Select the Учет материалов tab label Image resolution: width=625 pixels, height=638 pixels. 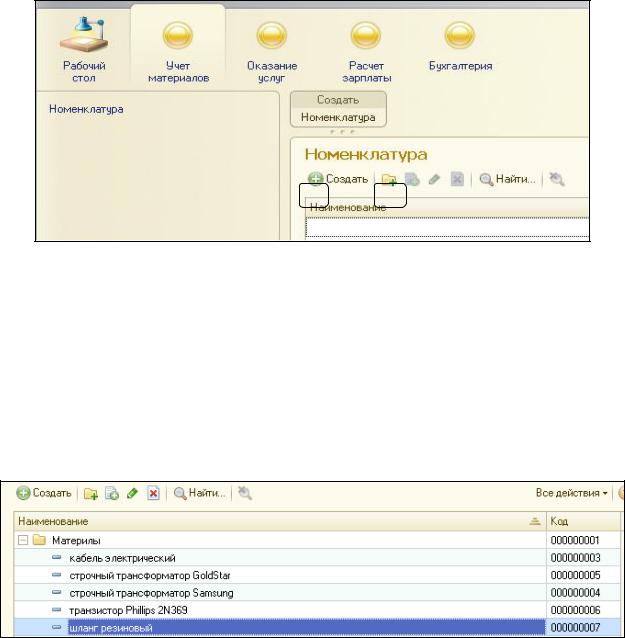[178, 72]
